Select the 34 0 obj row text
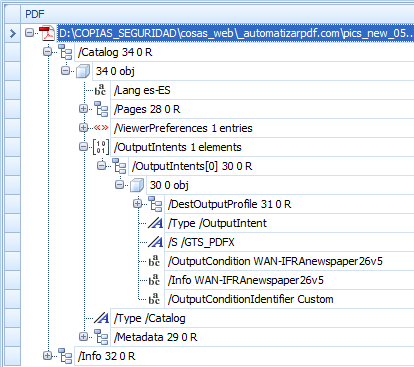 coord(115,71)
